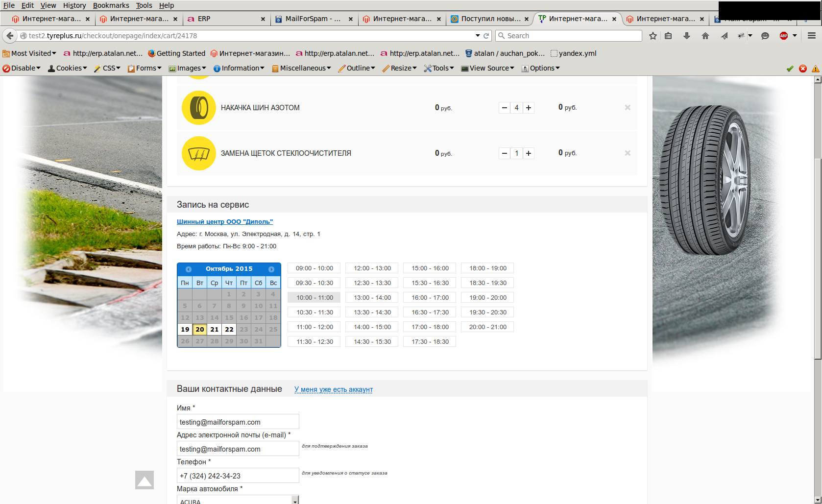
Task: Remove the НАКАЧКА ШИН АЗОТОМ row
Action: pyautogui.click(x=628, y=108)
